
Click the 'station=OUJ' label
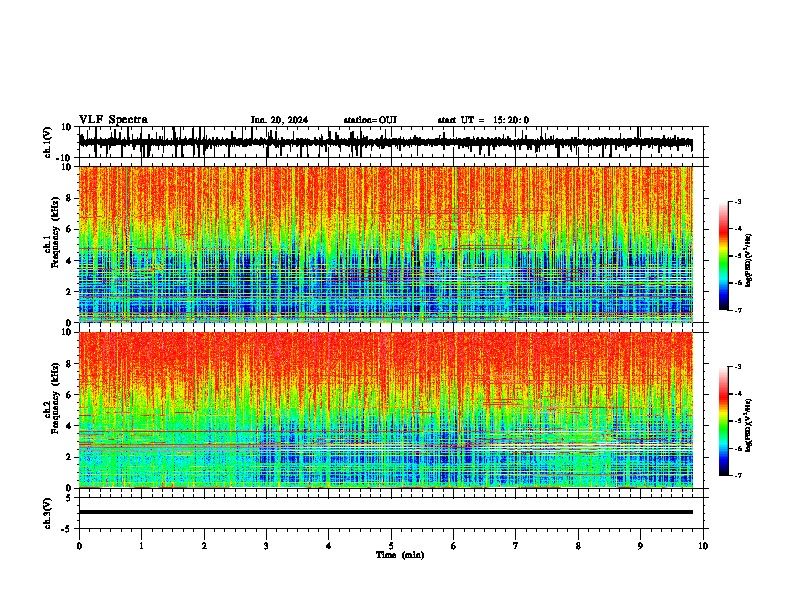[x=370, y=120]
